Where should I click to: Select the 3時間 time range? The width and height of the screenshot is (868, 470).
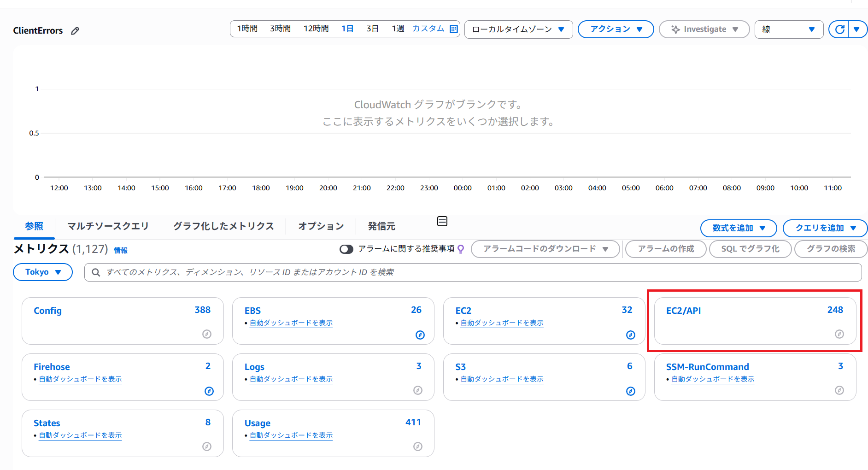tap(280, 29)
